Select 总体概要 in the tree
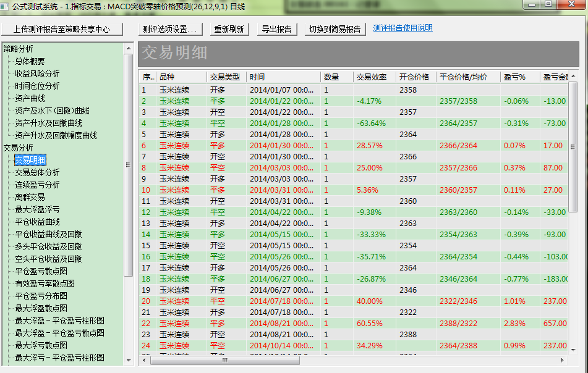Screen dimensions: 588x373 click(x=30, y=61)
